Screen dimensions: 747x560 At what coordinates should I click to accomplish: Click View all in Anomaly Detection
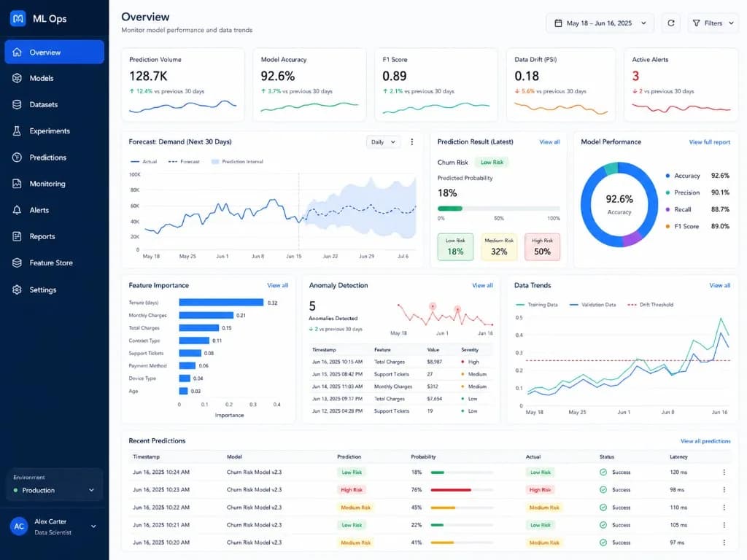(482, 285)
